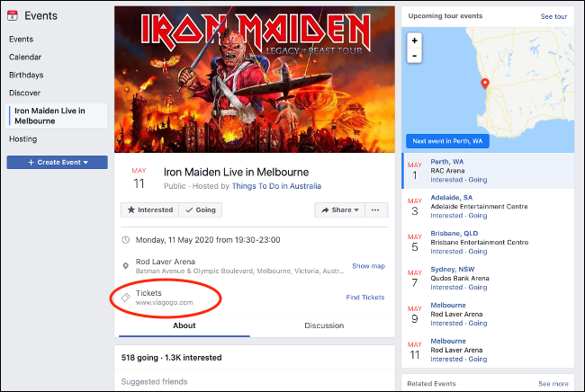Viewport: 585px width, 392px height.
Task: Click the red location pin on map
Action: point(484,85)
